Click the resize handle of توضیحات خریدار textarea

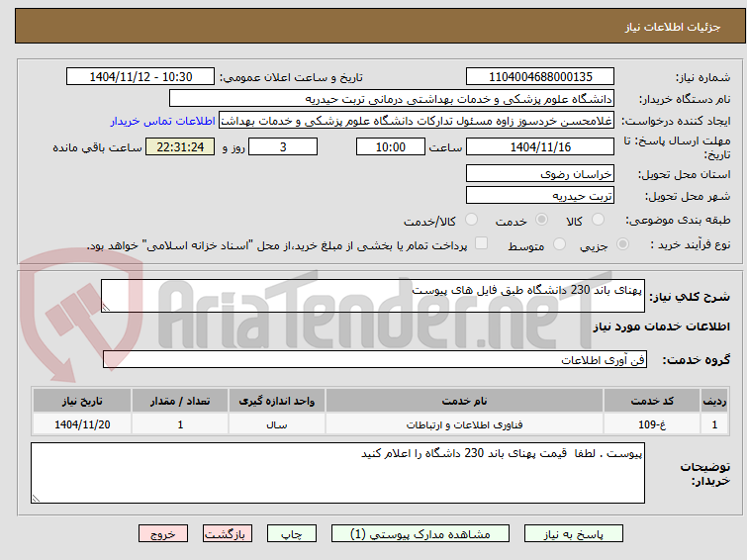(x=36, y=498)
